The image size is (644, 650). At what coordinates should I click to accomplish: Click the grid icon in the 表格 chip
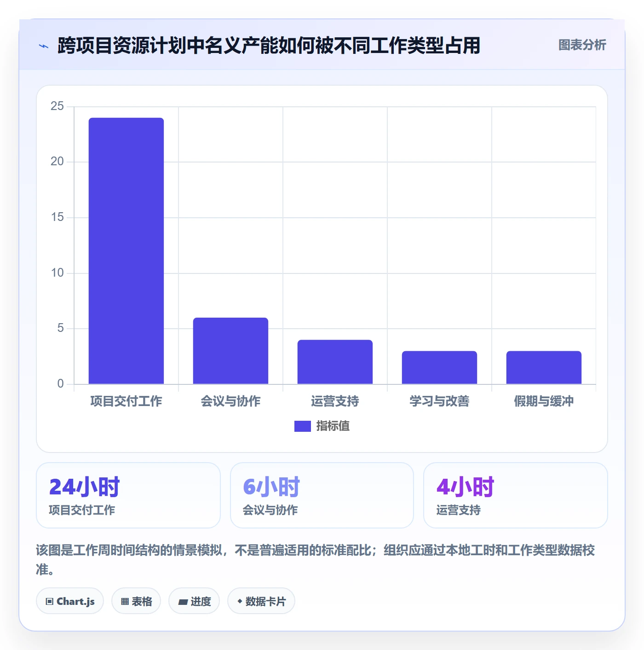[x=125, y=601]
